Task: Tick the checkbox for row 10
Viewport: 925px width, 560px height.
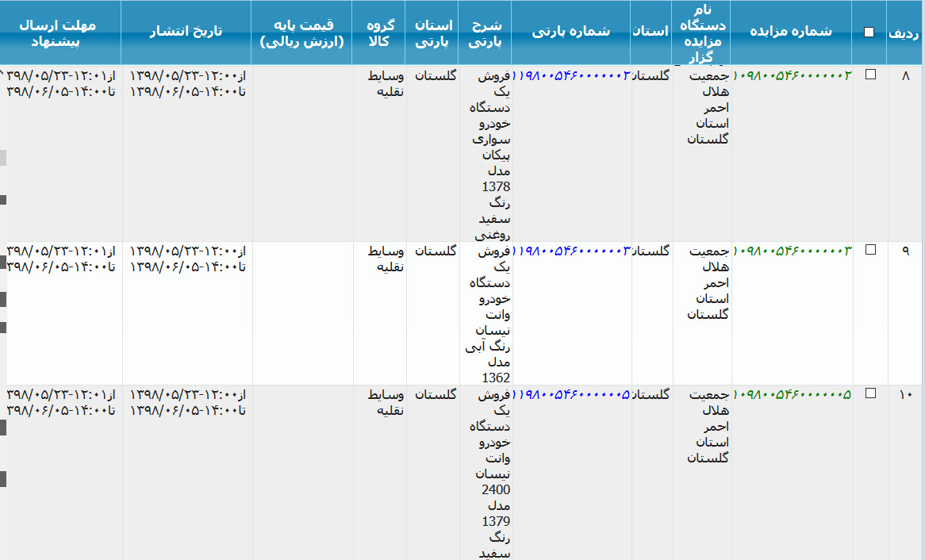Action: [870, 393]
